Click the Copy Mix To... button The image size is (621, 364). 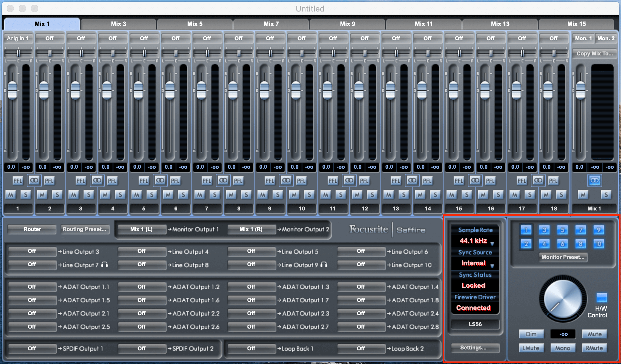(594, 54)
